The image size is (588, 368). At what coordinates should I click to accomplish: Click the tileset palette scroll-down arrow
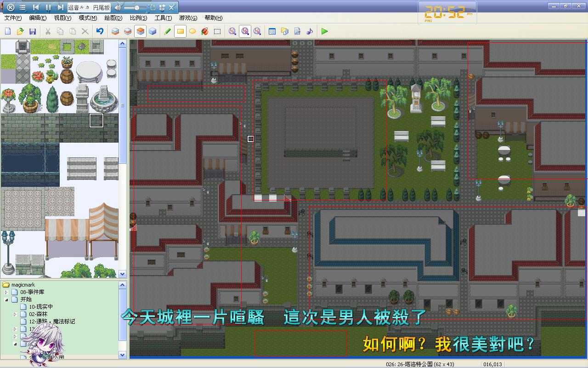[123, 274]
